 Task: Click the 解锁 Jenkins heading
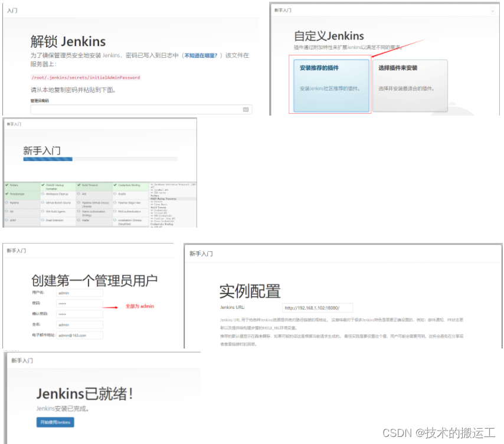(68, 41)
